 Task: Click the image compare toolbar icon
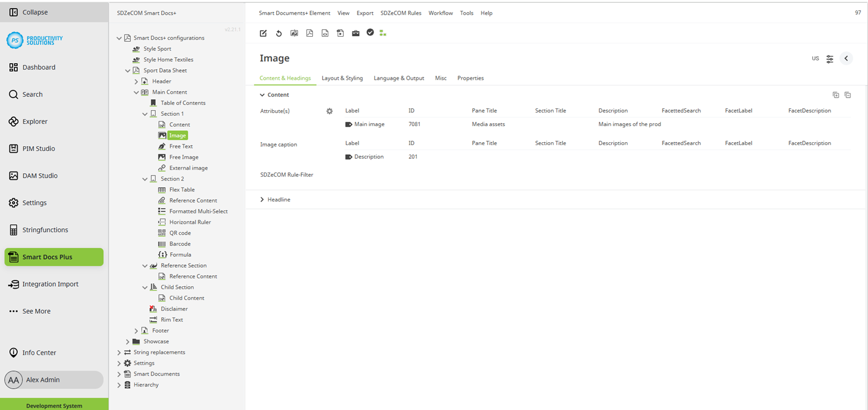pyautogui.click(x=294, y=33)
